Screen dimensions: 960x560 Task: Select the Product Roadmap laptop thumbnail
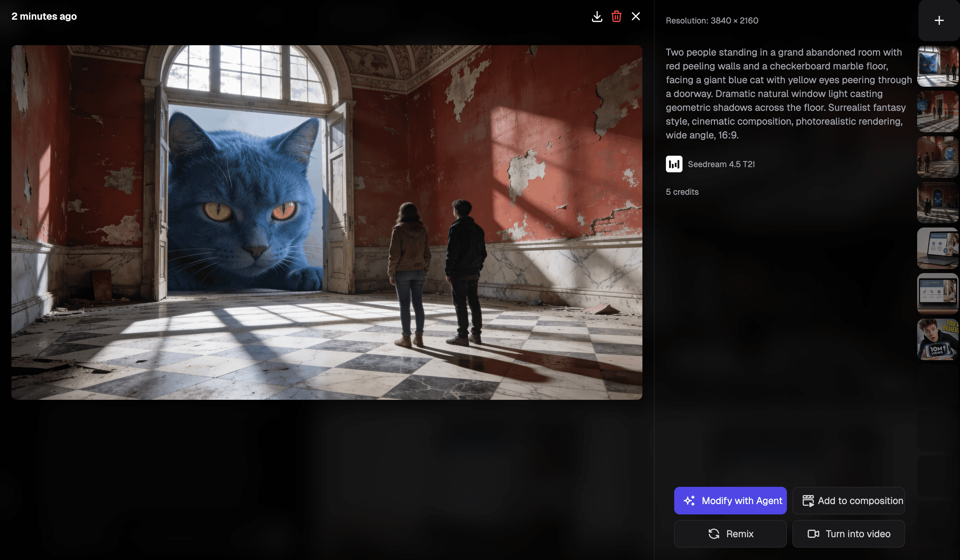(937, 293)
